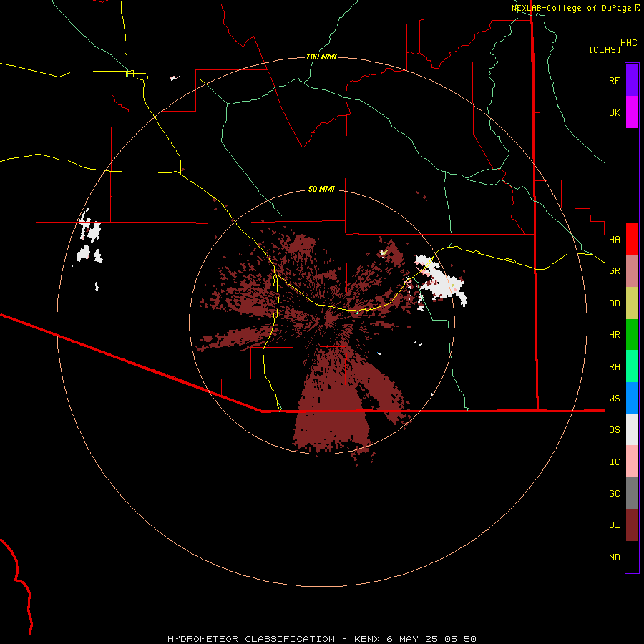644x644 pixels.
Task: Click the DS legend label
Action: [614, 430]
